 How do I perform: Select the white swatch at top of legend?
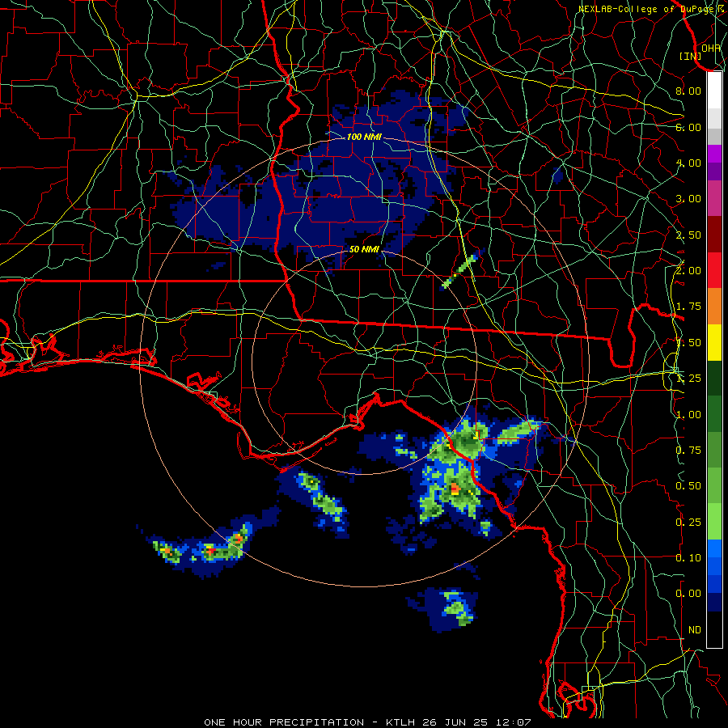click(714, 91)
